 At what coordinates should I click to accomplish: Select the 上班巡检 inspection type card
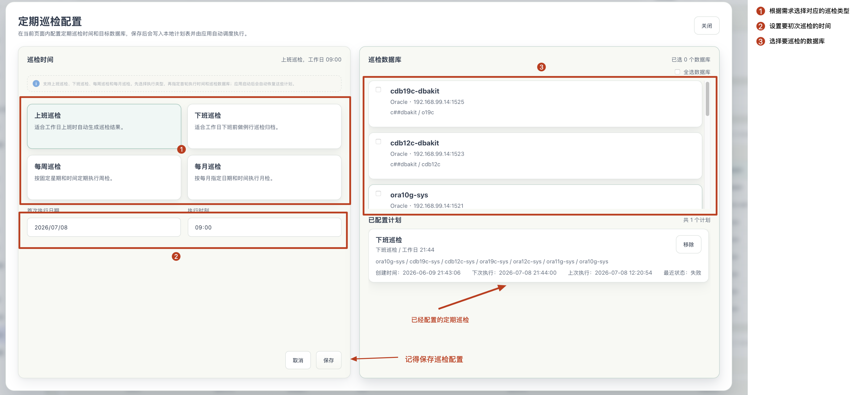coord(104,126)
